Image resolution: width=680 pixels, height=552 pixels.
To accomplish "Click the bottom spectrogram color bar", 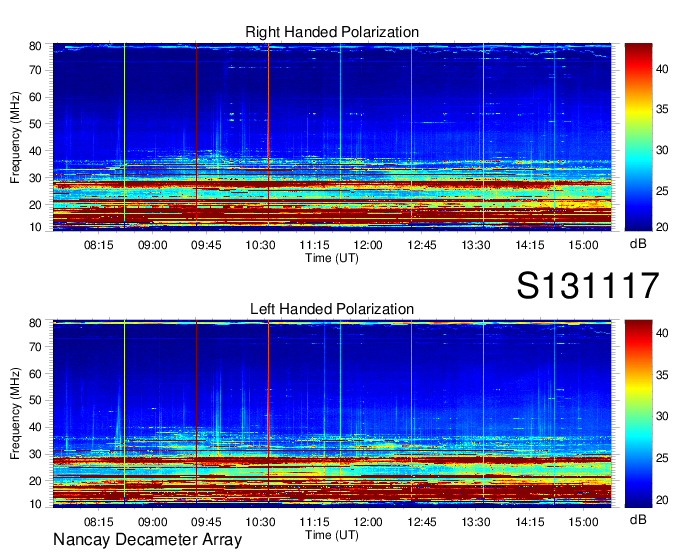I will pyautogui.click(x=638, y=414).
